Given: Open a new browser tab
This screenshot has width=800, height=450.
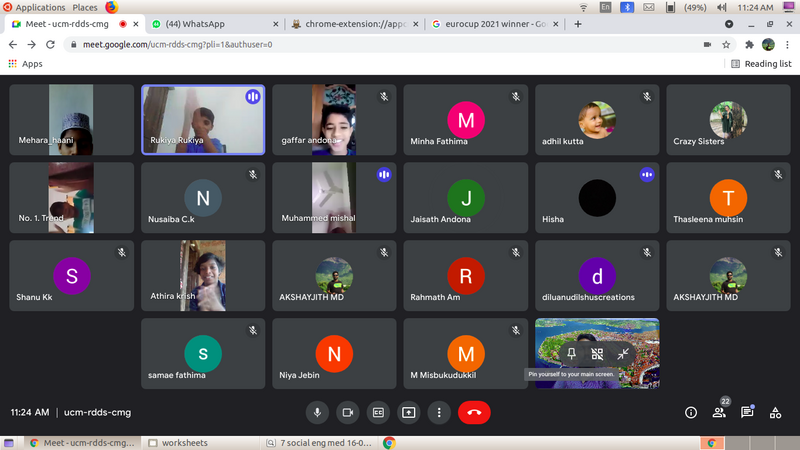Looking at the screenshot, I should [578, 24].
